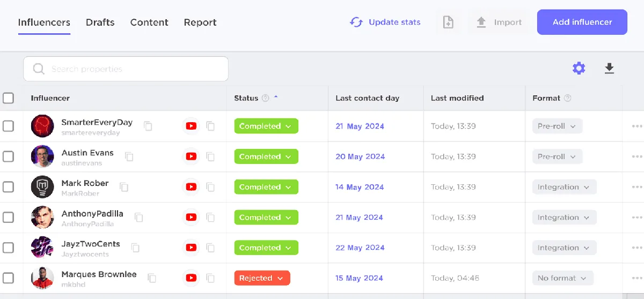
Task: Copy AnthonyPadilla YouTube link icon
Action: [x=210, y=218]
